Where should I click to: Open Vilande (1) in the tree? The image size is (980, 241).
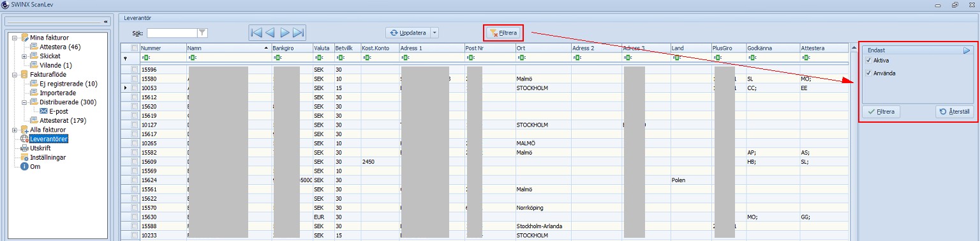click(x=56, y=65)
